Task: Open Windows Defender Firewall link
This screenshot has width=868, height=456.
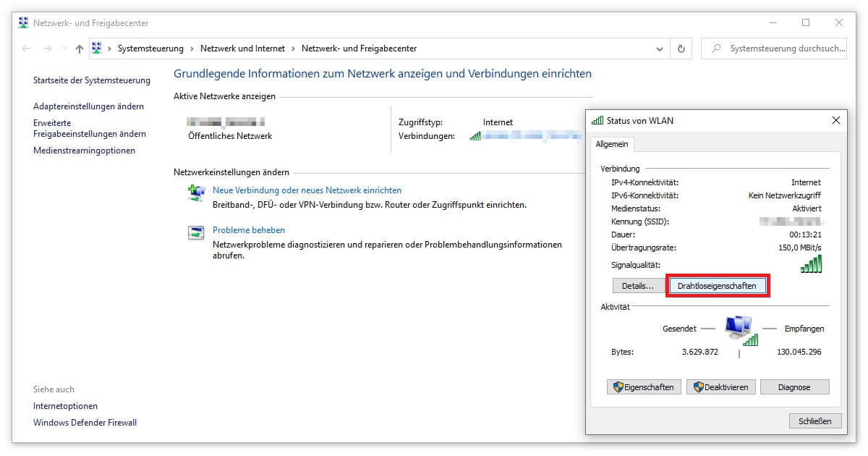Action: coord(85,423)
